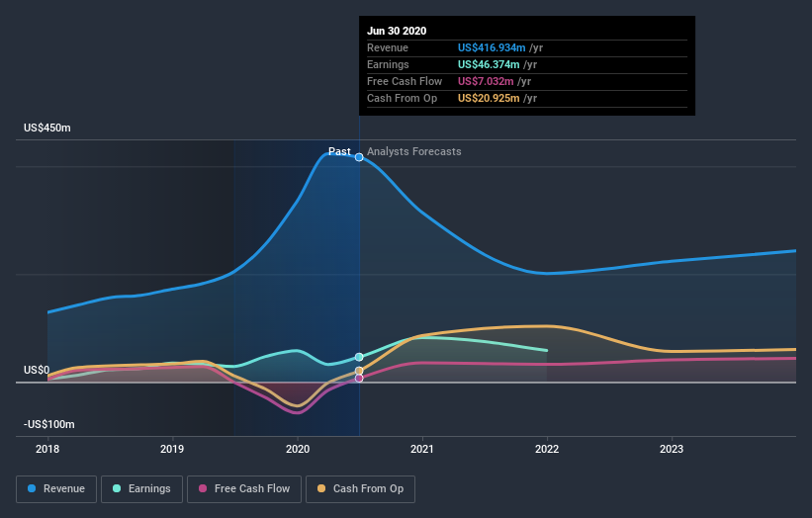
Task: Click the Revenue row label in tooltip
Action: [x=388, y=47]
